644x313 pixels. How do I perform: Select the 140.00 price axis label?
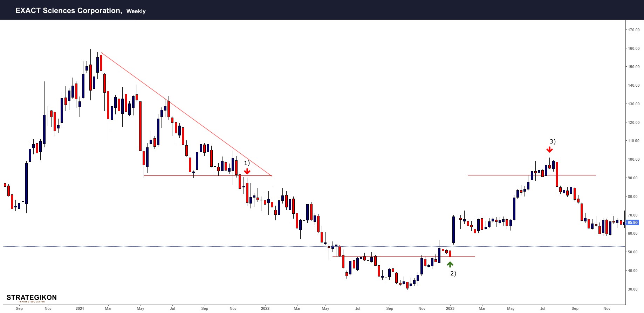[633, 85]
